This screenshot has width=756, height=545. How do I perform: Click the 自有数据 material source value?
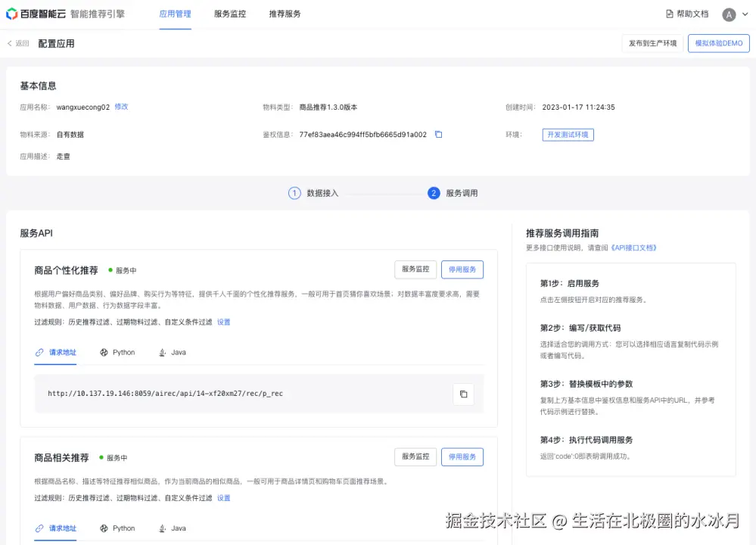click(70, 135)
